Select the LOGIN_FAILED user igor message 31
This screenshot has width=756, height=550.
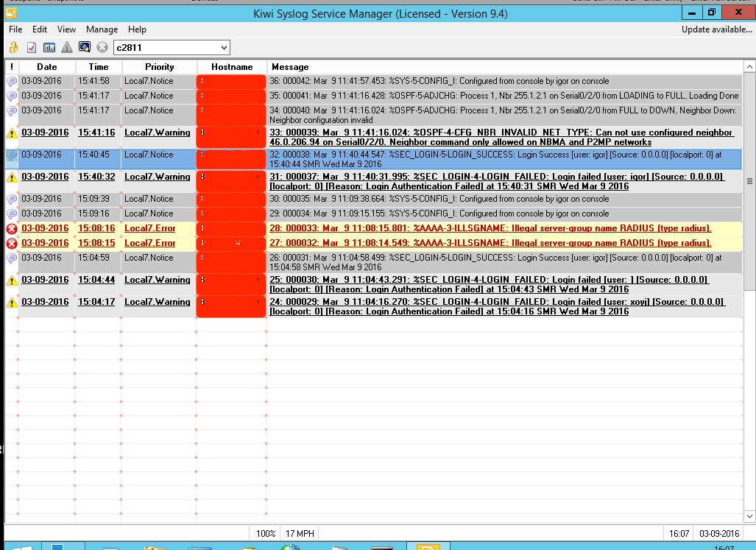504,182
